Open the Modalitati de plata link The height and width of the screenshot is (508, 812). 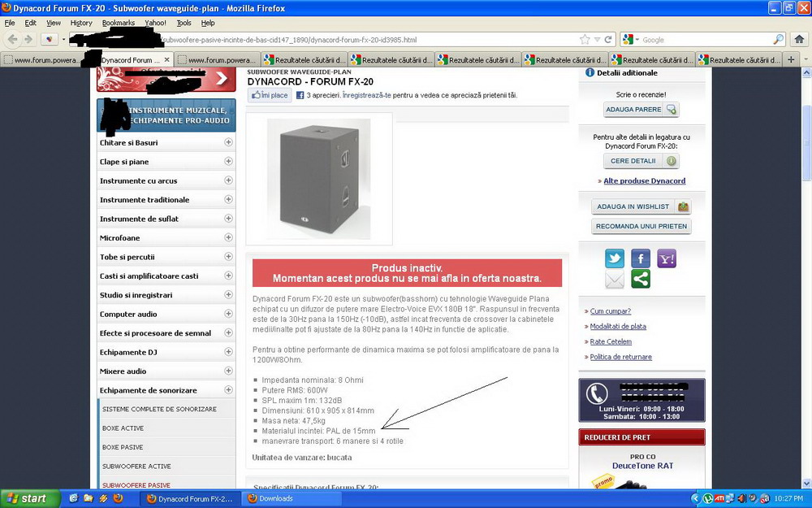(618, 326)
